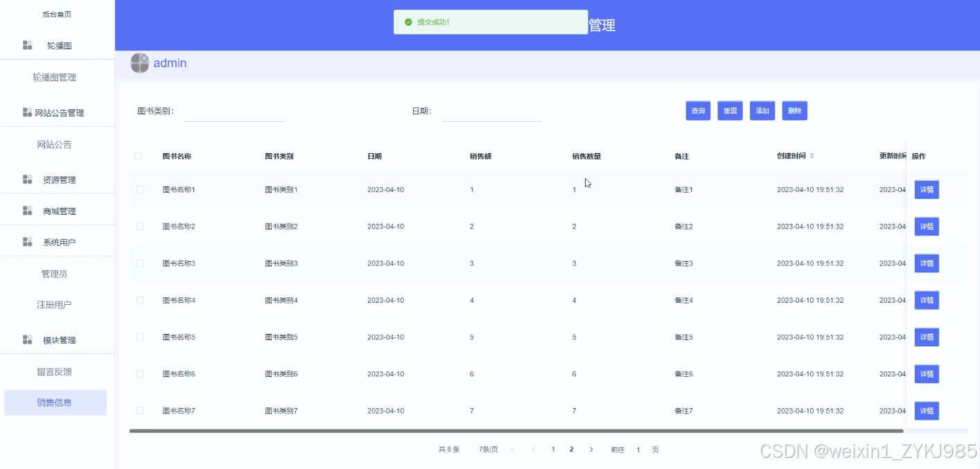Open 轮播图管理 menu item
This screenshot has height=469, width=980.
54,78
